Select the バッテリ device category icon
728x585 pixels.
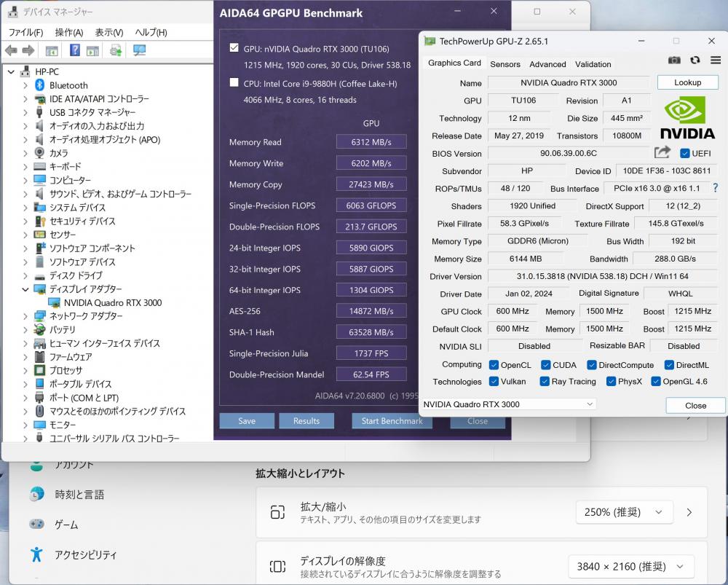click(x=40, y=329)
